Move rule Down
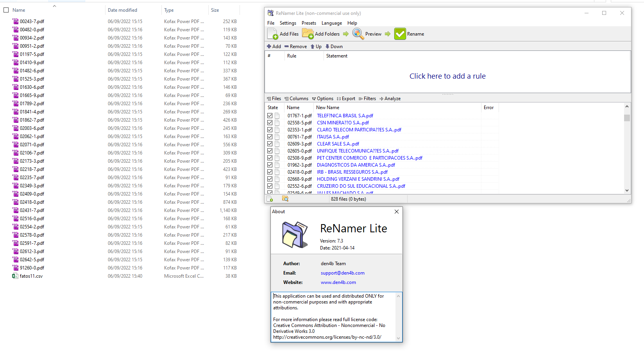The image size is (644, 361). pyautogui.click(x=334, y=47)
